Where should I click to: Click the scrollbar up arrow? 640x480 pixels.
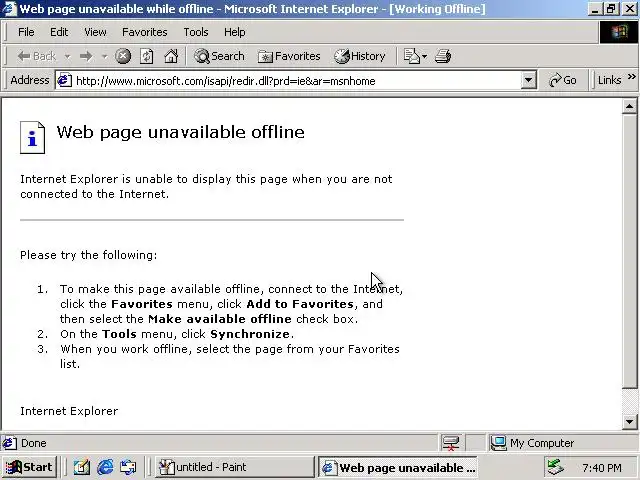pos(629,107)
